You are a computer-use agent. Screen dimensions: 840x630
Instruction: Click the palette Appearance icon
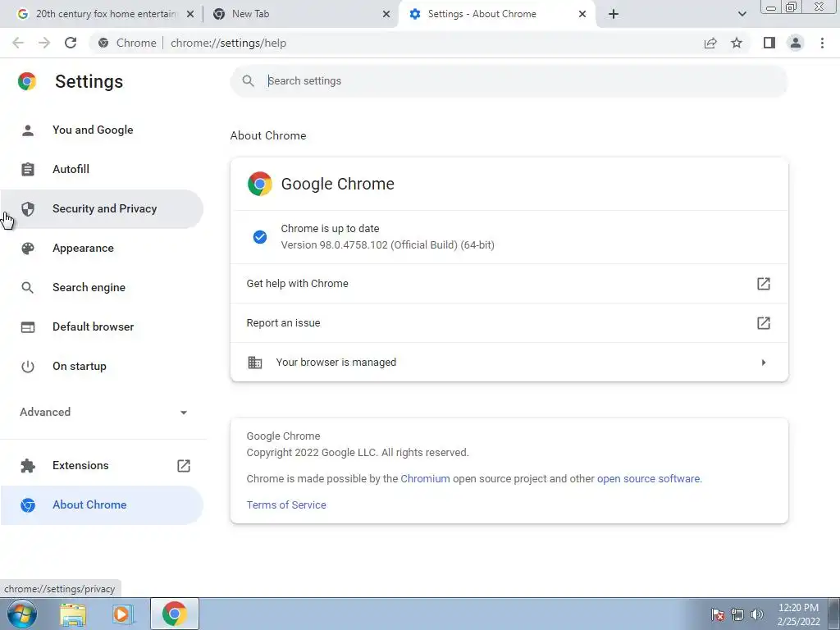pyautogui.click(x=28, y=248)
